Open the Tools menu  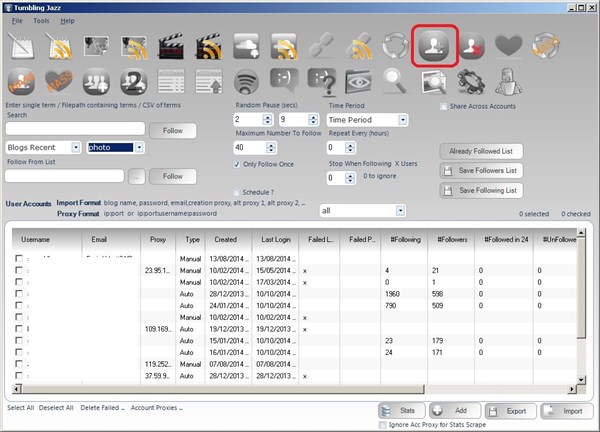[x=41, y=21]
